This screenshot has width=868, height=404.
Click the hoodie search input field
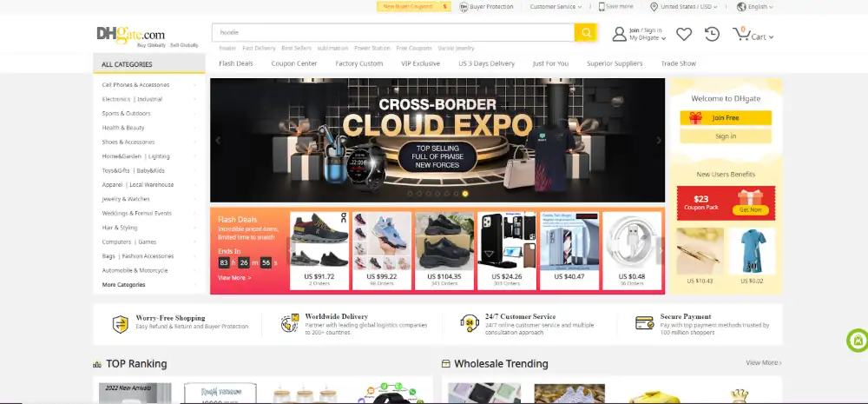tap(393, 32)
